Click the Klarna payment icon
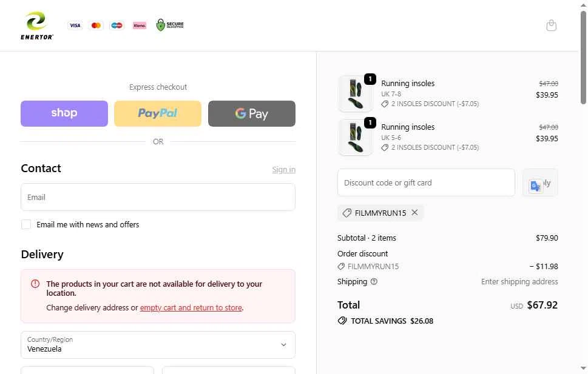Screen dimensions: 588x374 140,25
